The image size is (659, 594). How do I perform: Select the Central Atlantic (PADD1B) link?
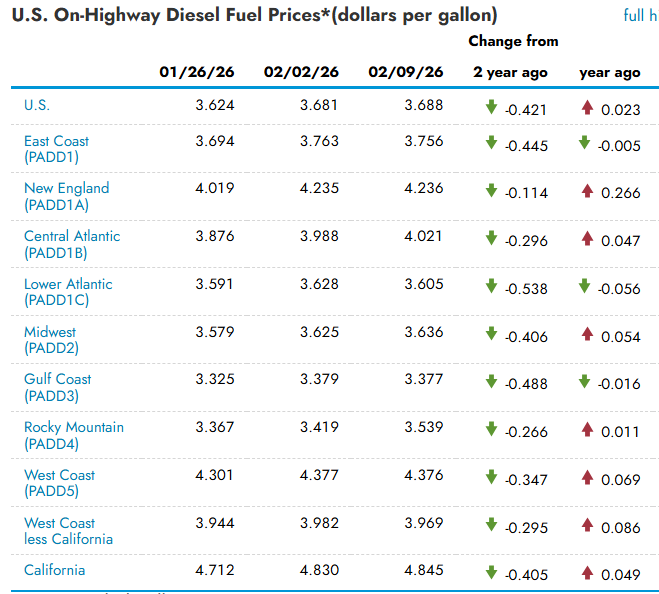72,244
